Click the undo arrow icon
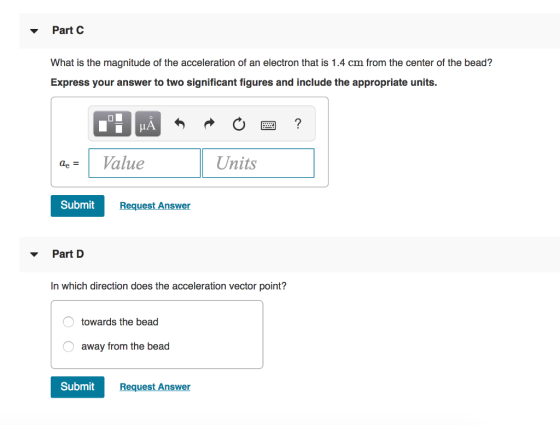 coord(180,124)
